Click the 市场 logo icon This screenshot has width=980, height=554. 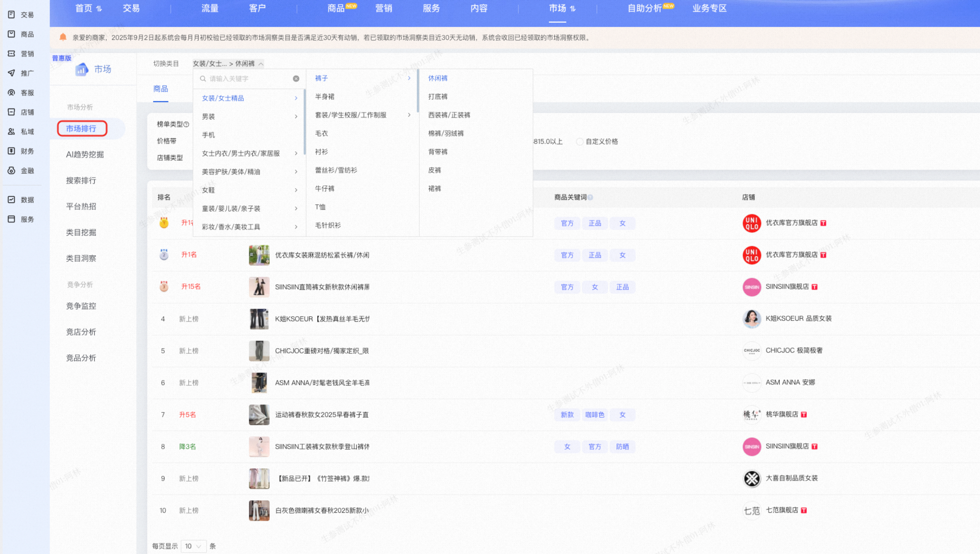(x=81, y=69)
